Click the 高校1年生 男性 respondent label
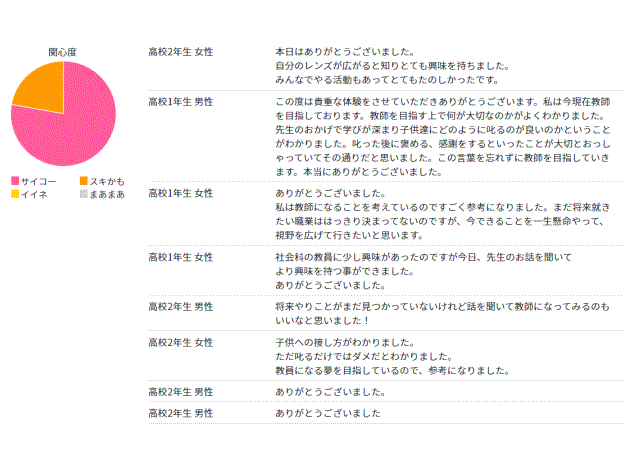The width and height of the screenshot is (624, 468). (180, 102)
